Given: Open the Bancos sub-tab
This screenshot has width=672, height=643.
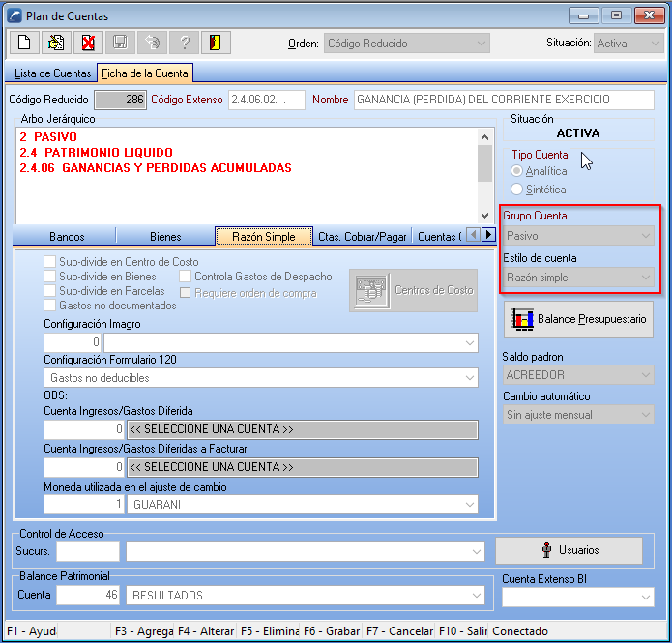Looking at the screenshot, I should 67,237.
